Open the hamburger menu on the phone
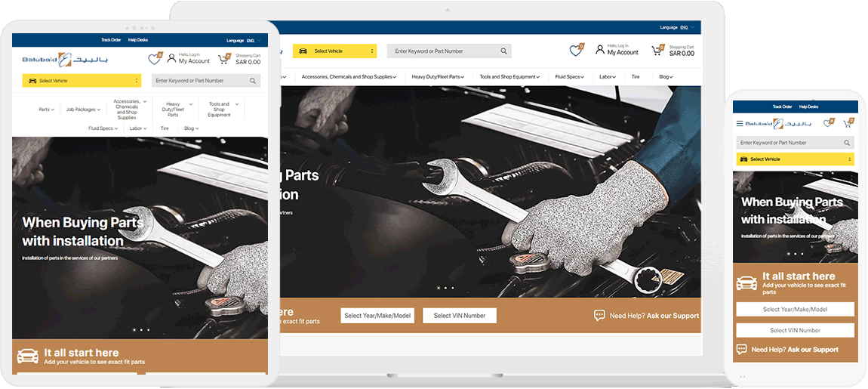 pyautogui.click(x=740, y=124)
